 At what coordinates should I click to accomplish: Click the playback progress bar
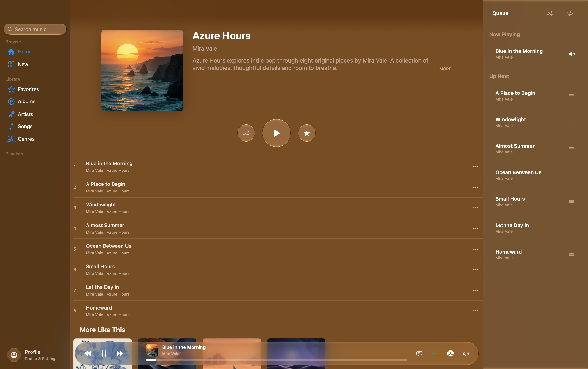[x=276, y=360]
